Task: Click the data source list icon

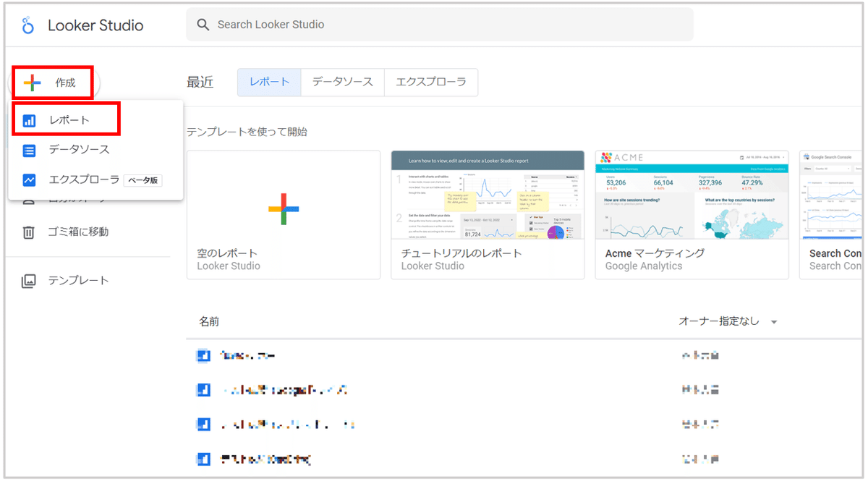Action: [x=29, y=151]
